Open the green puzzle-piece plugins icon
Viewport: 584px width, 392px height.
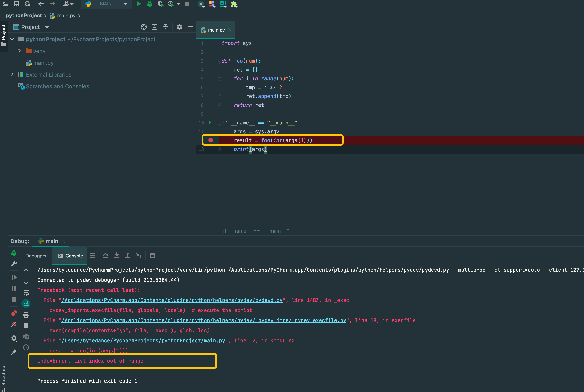(234, 4)
